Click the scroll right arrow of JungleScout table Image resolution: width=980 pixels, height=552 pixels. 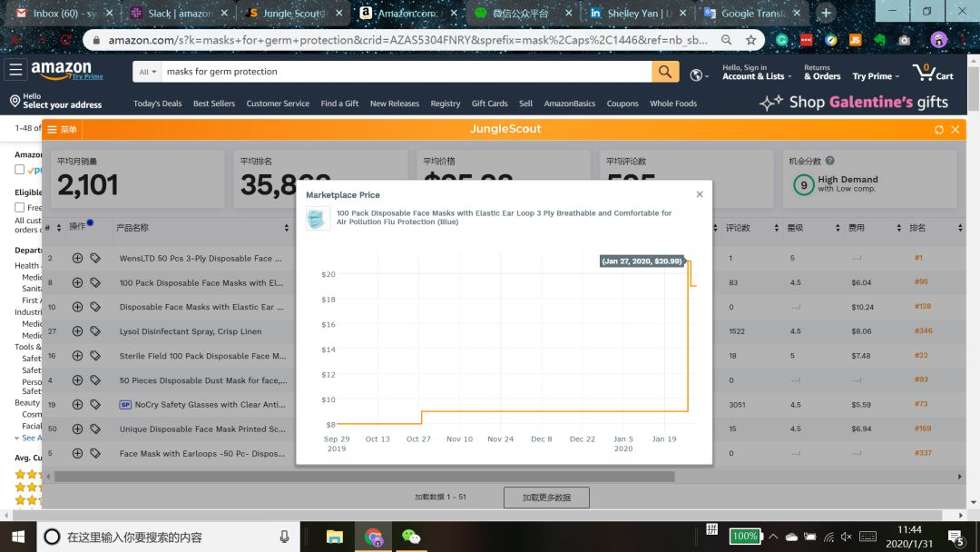[x=959, y=477]
